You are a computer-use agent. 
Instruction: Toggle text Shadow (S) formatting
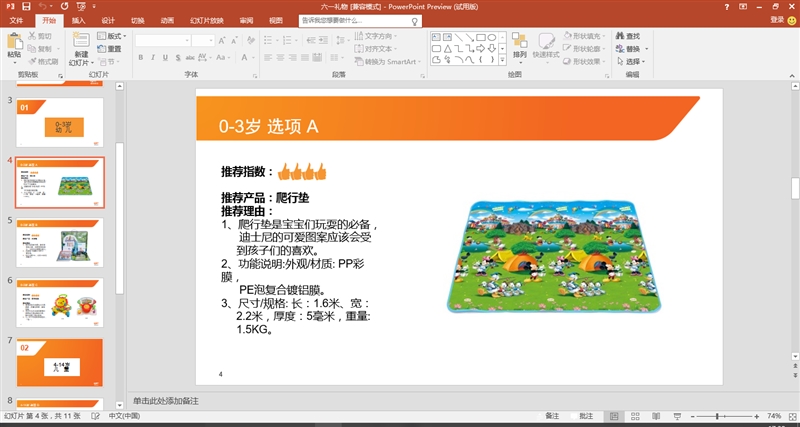(178, 58)
